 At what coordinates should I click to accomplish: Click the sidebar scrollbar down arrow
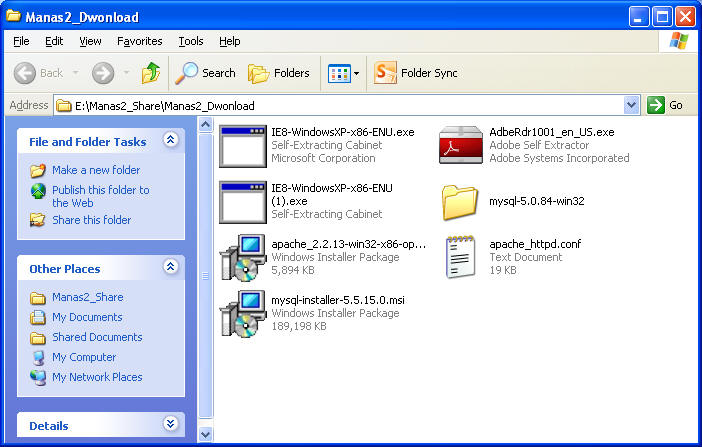(205, 434)
